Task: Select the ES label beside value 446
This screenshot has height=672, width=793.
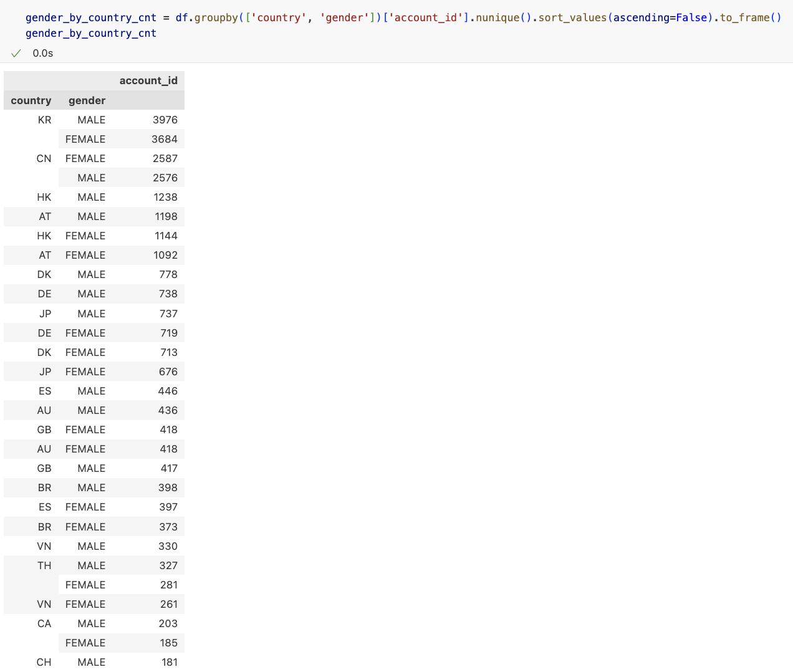Action: point(45,391)
